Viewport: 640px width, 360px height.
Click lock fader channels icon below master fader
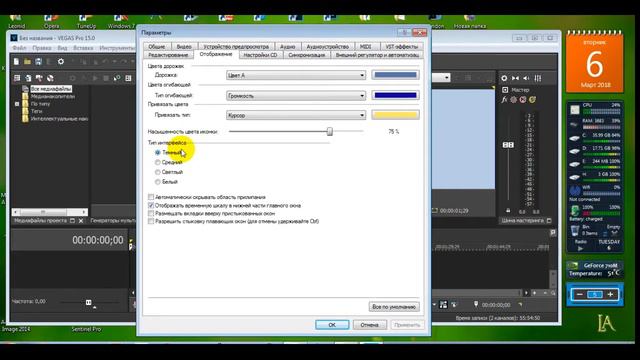point(508,211)
